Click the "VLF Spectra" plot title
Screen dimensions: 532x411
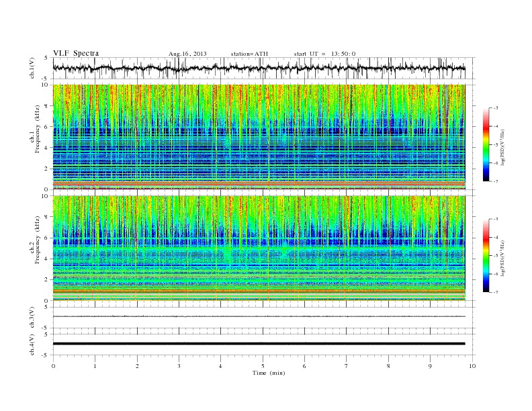coord(76,53)
